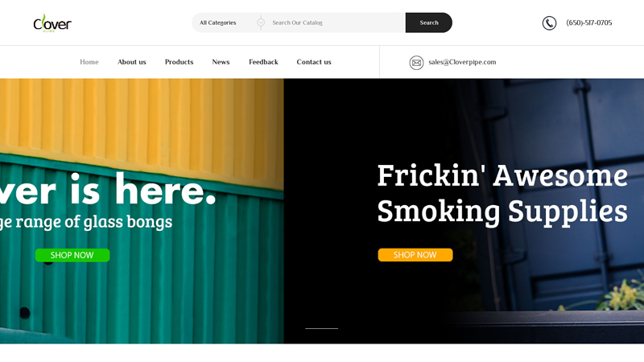Navigate to Contact us
The height and width of the screenshot is (362, 644).
point(314,62)
